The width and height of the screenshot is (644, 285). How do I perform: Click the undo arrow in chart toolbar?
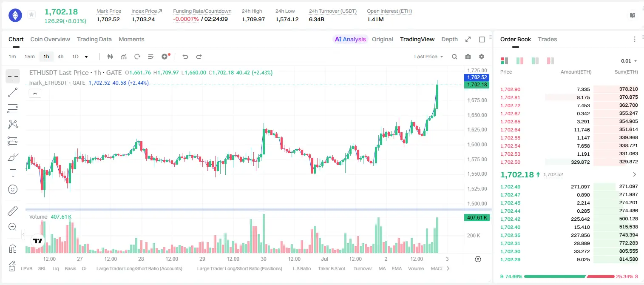pyautogui.click(x=185, y=57)
